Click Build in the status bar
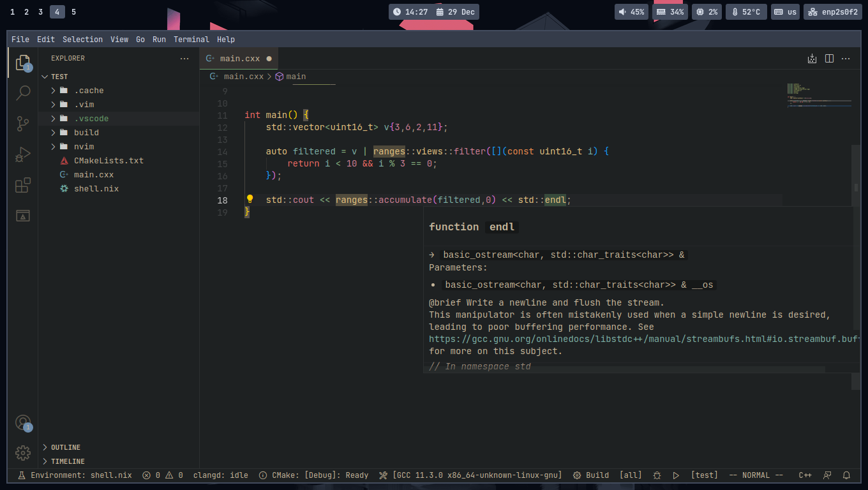 tap(597, 475)
